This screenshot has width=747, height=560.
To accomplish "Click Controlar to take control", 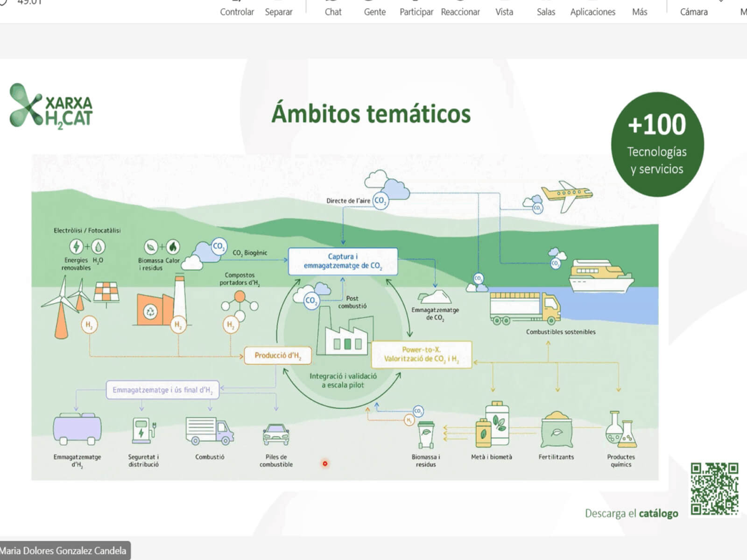I will 237,12.
